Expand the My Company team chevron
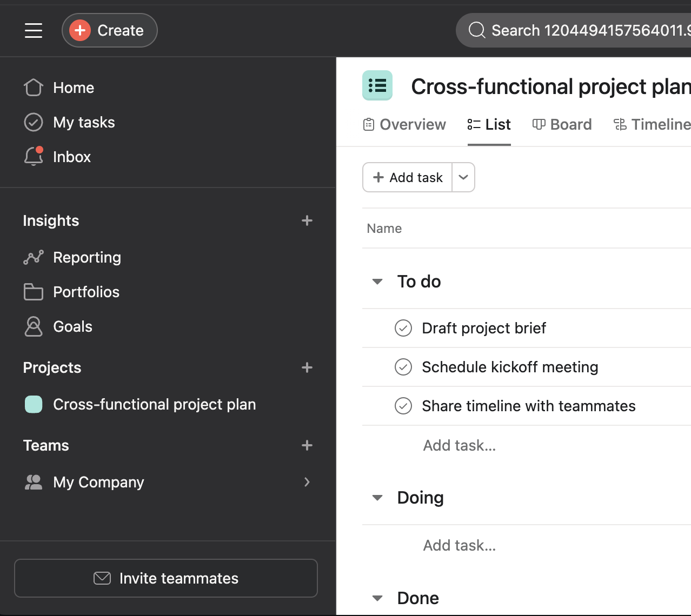This screenshot has width=691, height=616. point(307,482)
